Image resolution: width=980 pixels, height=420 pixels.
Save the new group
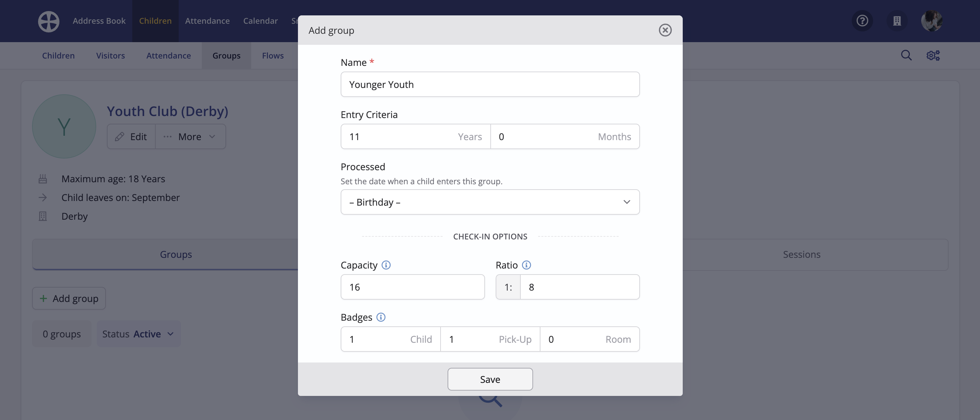tap(490, 379)
